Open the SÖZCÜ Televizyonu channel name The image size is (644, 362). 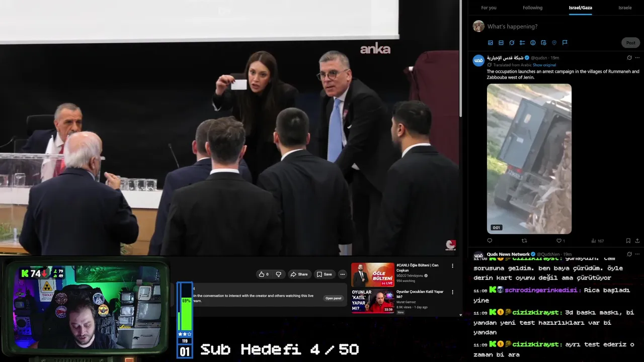pyautogui.click(x=410, y=276)
